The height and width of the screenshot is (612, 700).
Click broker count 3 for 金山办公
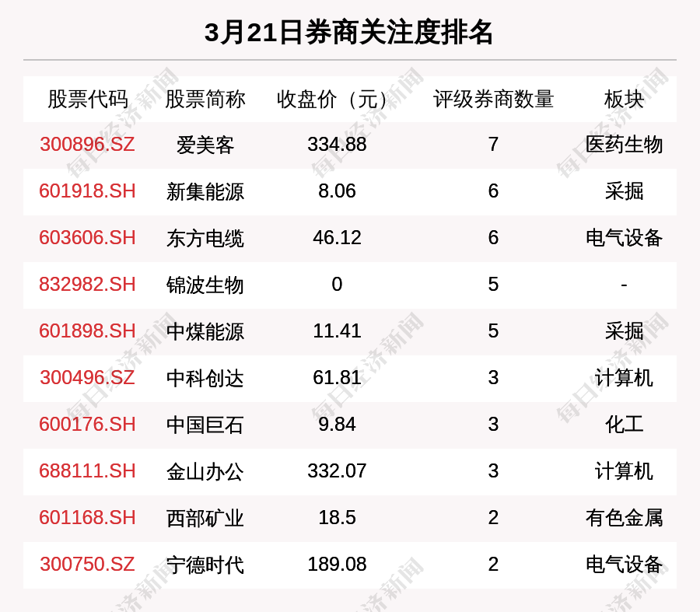tap(493, 471)
